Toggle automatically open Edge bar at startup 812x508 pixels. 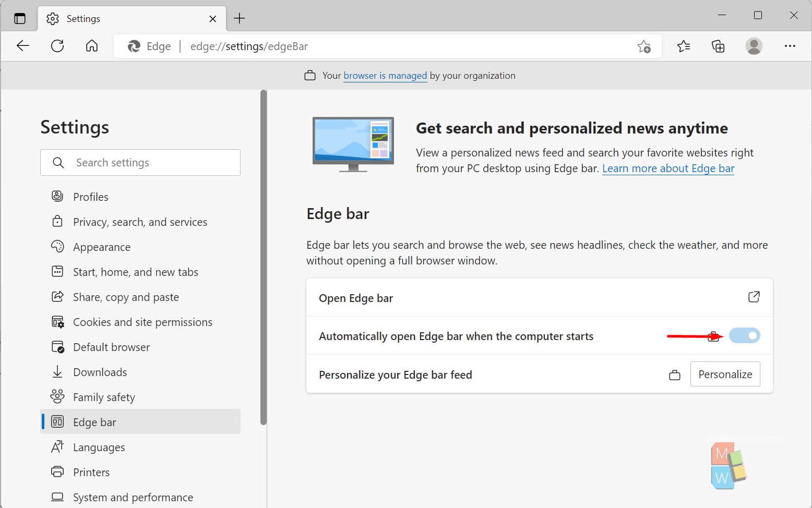point(744,336)
